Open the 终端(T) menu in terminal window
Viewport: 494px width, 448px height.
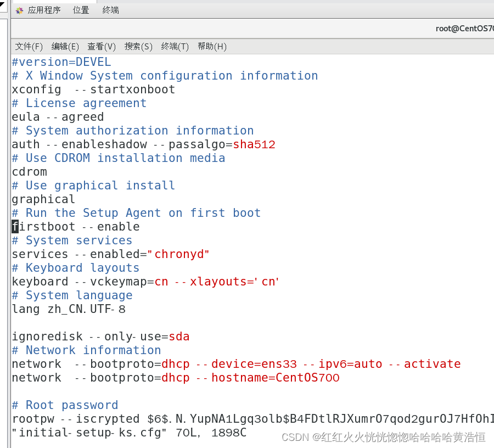(175, 47)
